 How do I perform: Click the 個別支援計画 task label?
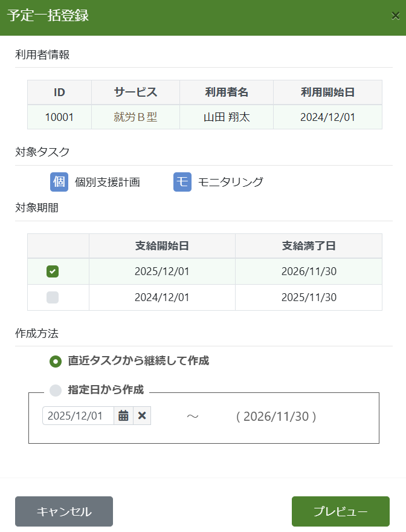pos(107,182)
